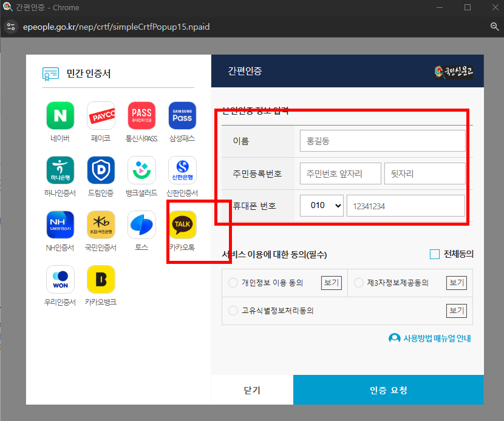504x421 pixels.
Task: Choose 신한인증서 as certificate provider
Action: coord(182,170)
